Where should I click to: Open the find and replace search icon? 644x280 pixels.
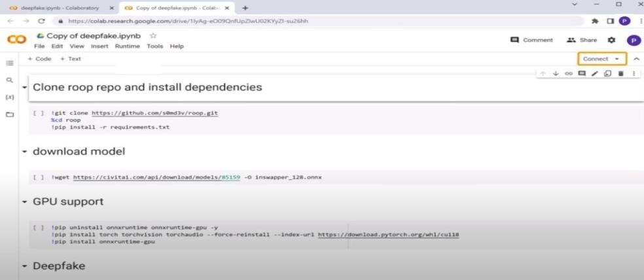[10, 80]
